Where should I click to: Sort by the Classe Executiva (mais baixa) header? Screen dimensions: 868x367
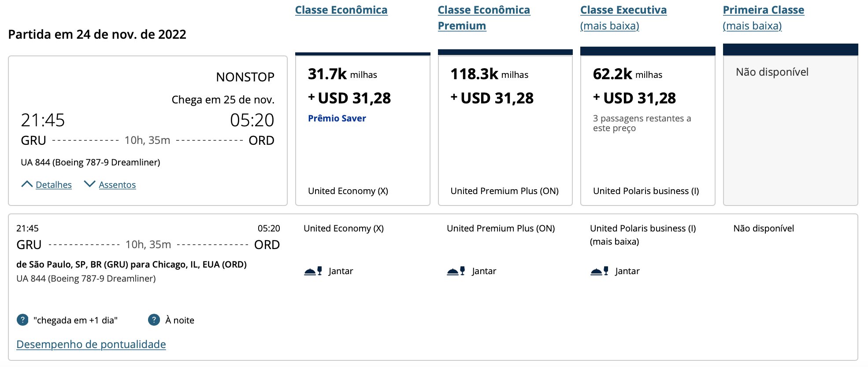(x=623, y=18)
